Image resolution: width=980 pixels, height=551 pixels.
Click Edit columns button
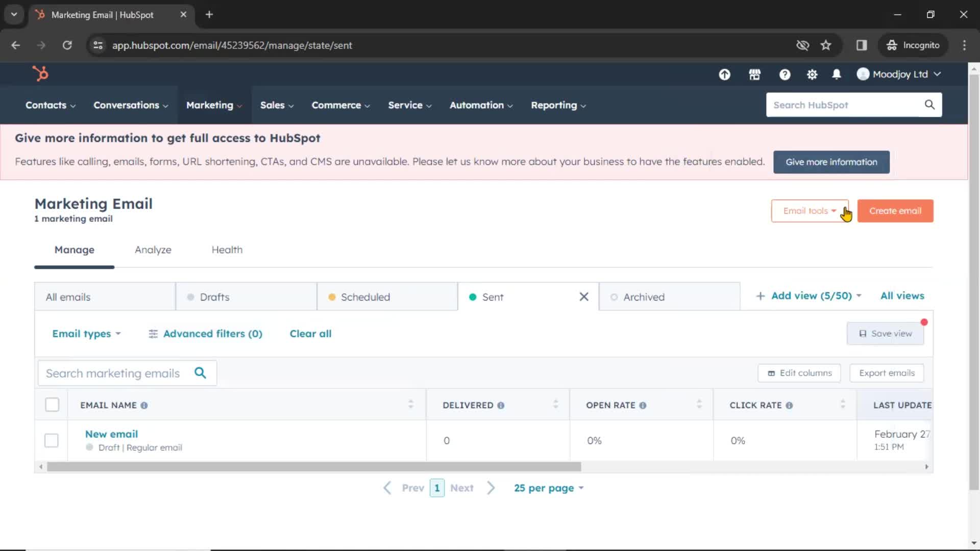[799, 373]
